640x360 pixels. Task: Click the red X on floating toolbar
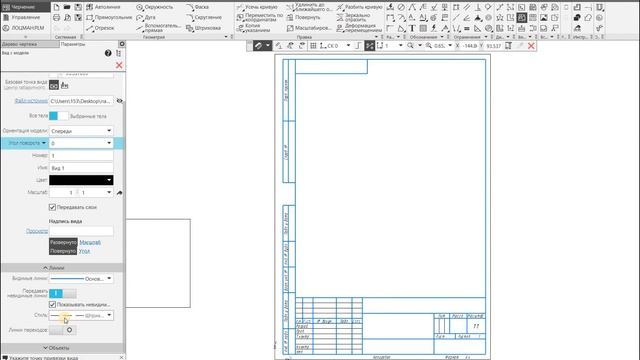tap(531, 46)
